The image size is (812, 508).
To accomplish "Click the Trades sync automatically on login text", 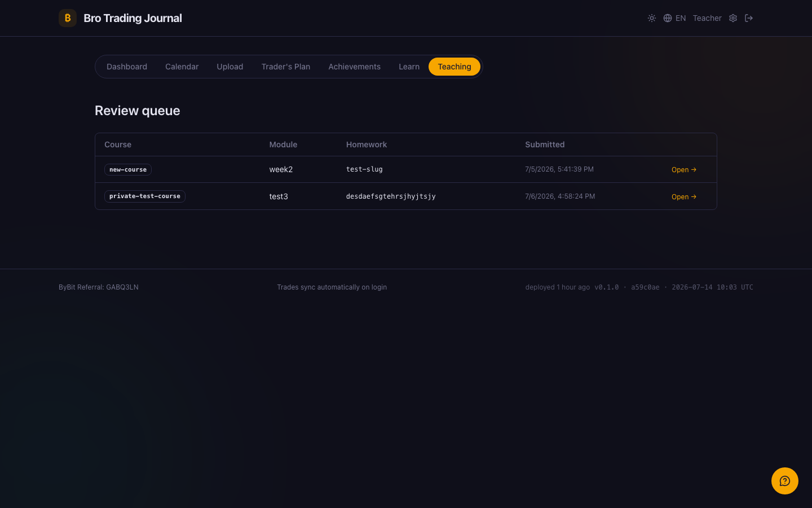I will [332, 287].
